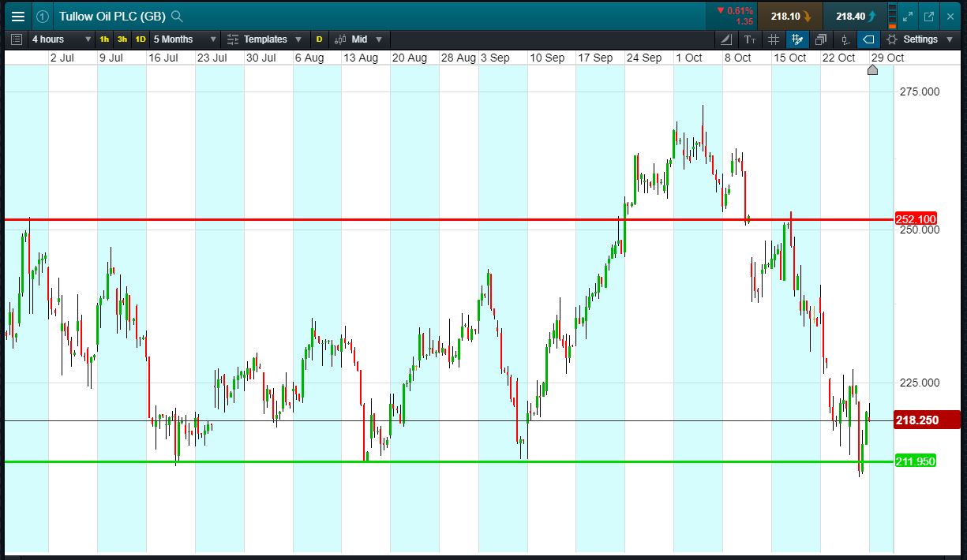
Task: Click the 15 Oct date label
Action: tap(789, 58)
